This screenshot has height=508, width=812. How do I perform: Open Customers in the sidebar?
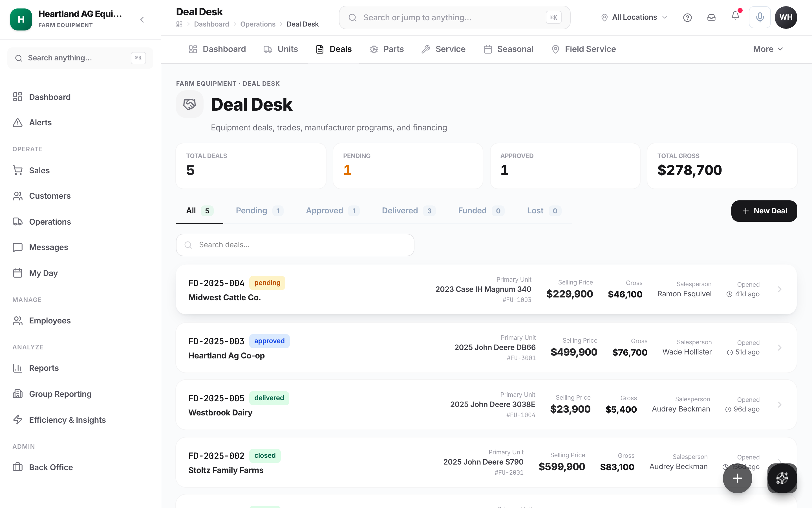point(80,196)
